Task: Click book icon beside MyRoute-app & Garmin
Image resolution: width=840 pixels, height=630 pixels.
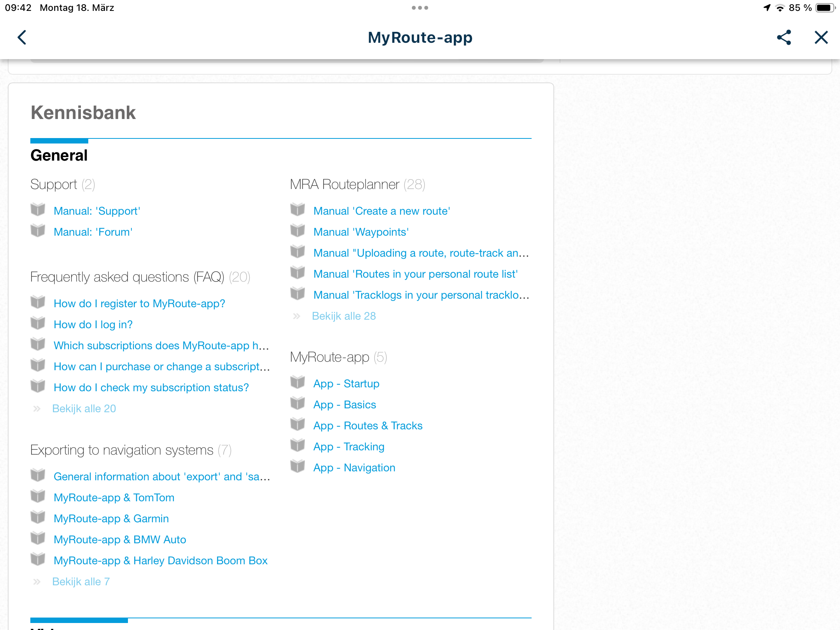Action: pyautogui.click(x=38, y=517)
